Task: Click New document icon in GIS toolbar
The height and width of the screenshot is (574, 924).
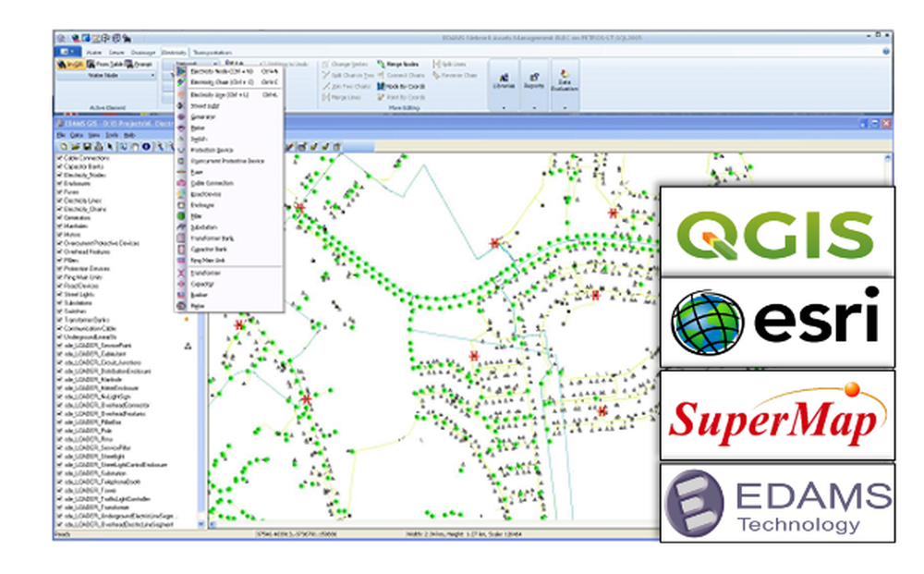Action: [64, 146]
